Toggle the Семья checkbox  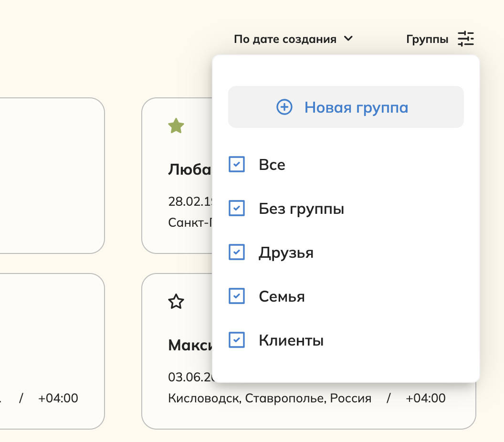[x=237, y=296]
